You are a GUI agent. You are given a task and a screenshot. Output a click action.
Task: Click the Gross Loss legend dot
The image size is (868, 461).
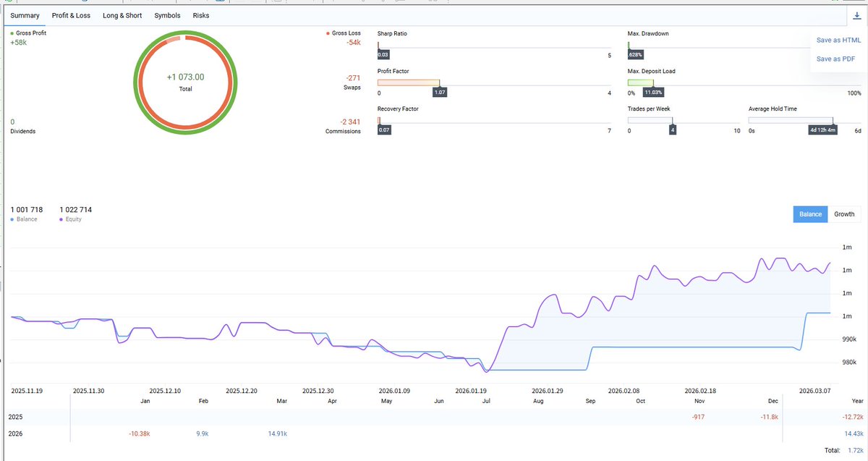tap(328, 33)
